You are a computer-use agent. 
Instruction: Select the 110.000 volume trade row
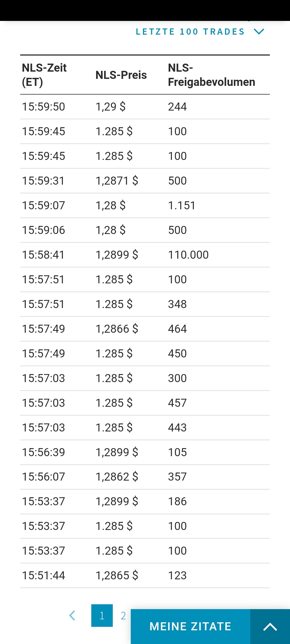(x=145, y=255)
